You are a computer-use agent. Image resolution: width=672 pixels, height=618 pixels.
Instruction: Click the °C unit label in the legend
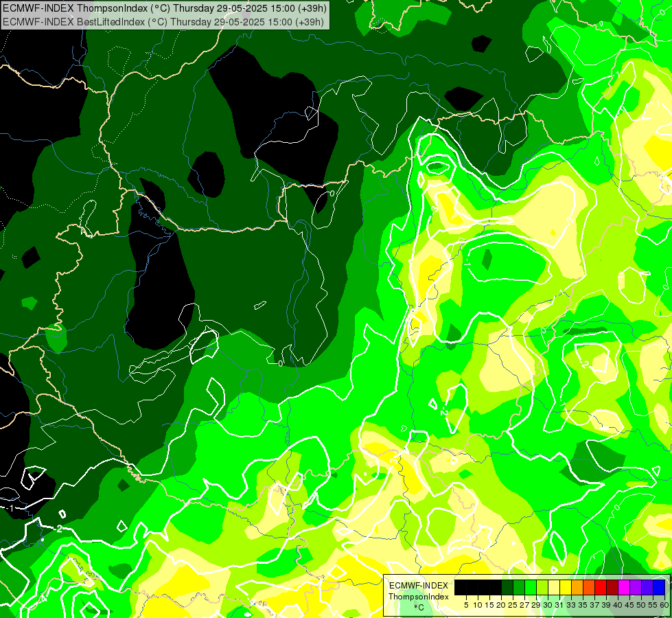click(419, 608)
